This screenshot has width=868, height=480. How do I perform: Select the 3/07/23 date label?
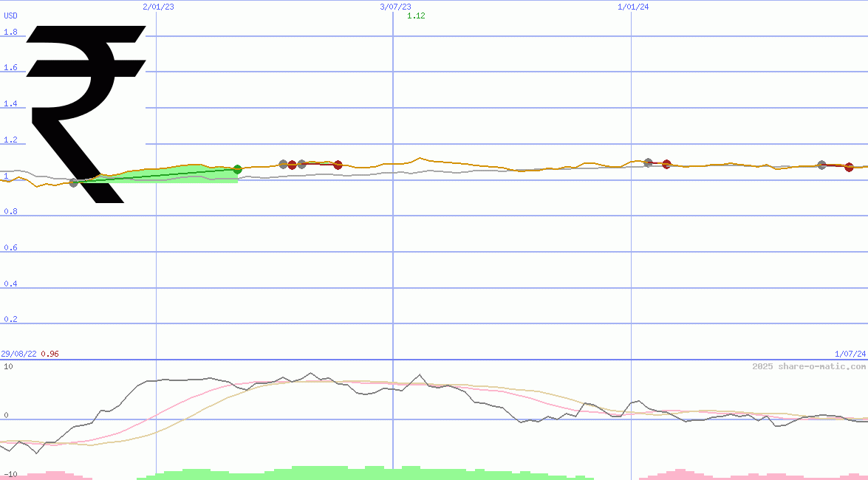tap(396, 7)
